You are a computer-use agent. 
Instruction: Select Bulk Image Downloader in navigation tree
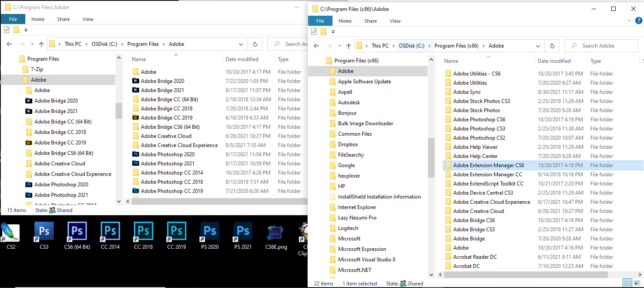[366, 123]
